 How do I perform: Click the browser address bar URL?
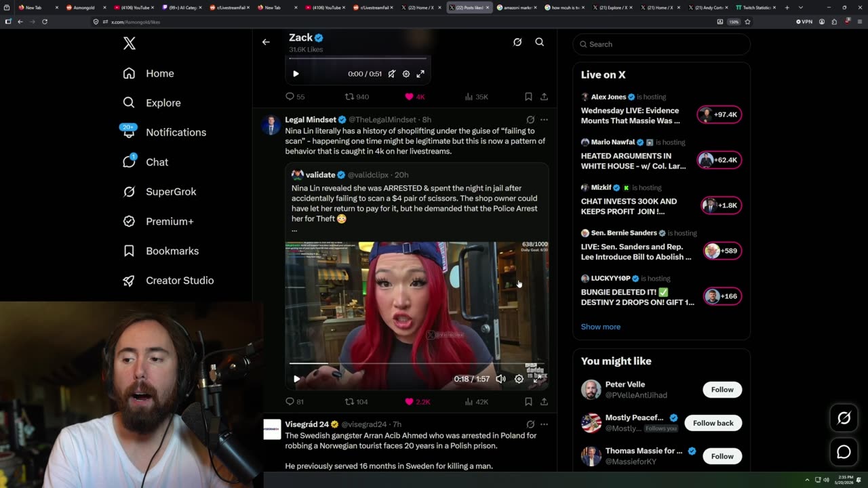(136, 22)
